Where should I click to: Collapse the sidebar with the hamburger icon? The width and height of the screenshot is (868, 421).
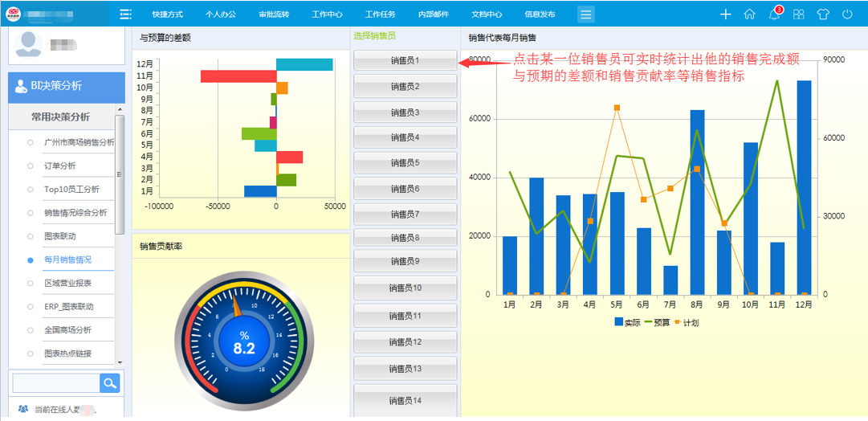125,14
